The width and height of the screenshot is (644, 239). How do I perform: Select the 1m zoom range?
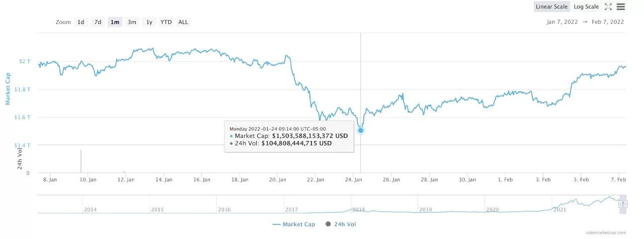tap(115, 22)
